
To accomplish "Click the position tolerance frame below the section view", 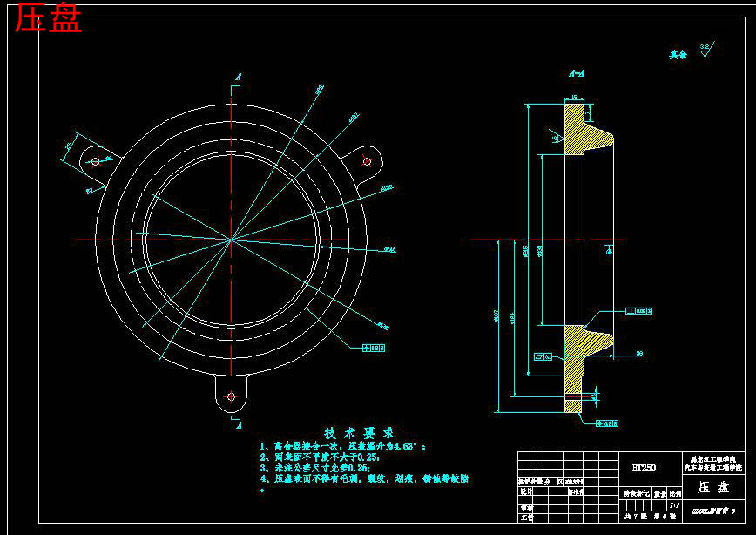I will click(x=608, y=424).
